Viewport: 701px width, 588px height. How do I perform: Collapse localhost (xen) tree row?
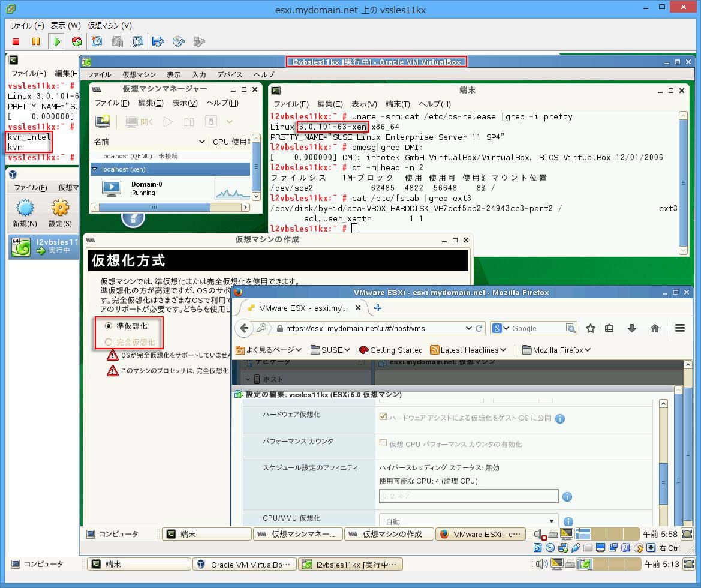tap(95, 169)
